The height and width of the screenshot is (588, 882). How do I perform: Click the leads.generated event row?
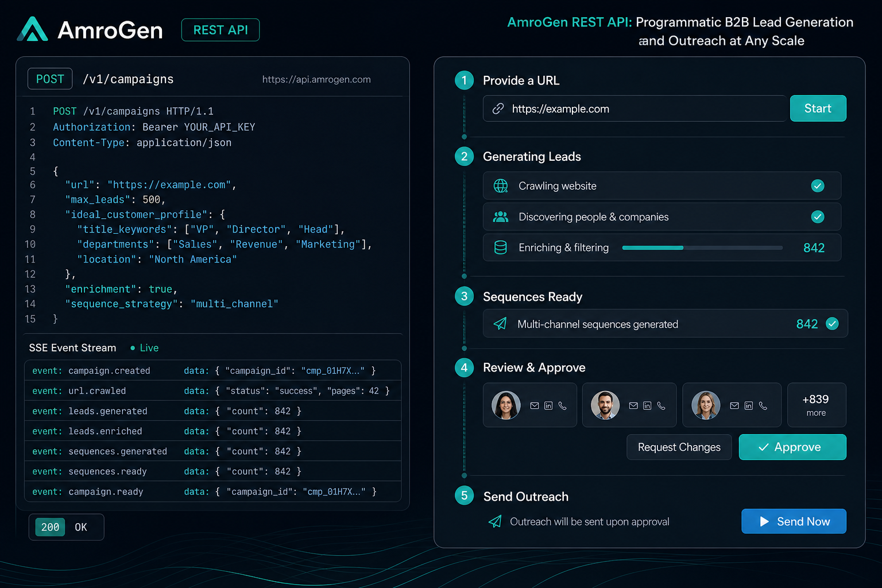tap(212, 411)
